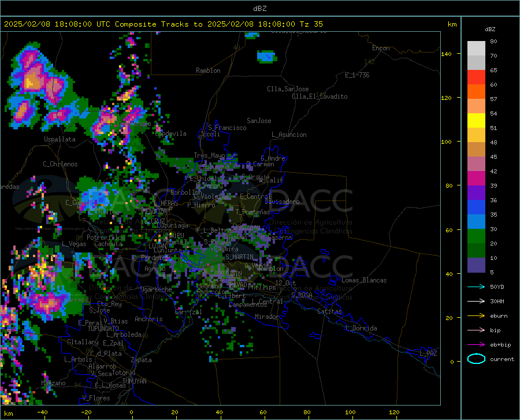Click the magenta eb+bip arrow in legend
Viewport: 520px width, 420px height.
click(x=476, y=345)
